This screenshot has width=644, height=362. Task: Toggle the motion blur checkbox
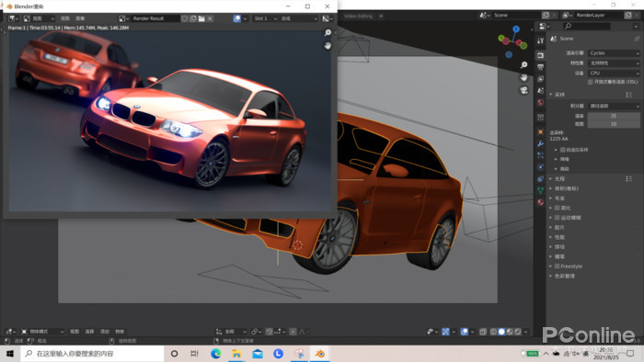(x=557, y=218)
